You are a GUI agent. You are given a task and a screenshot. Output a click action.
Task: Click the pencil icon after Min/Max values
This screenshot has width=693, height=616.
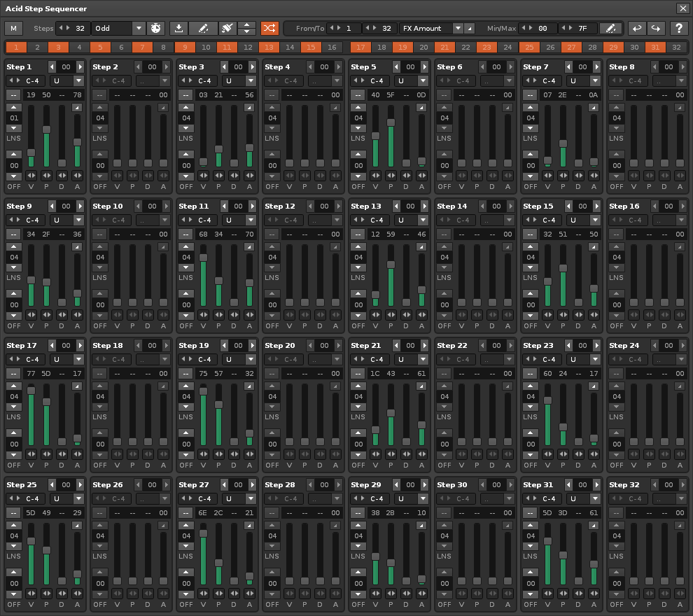610,28
